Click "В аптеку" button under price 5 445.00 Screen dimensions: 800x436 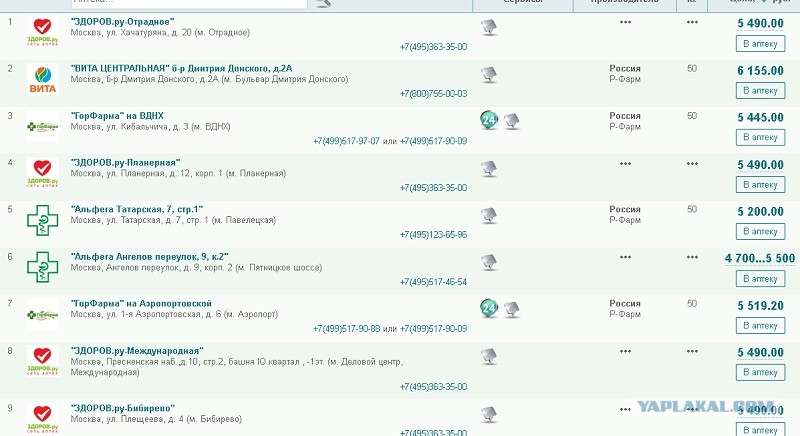click(760, 138)
